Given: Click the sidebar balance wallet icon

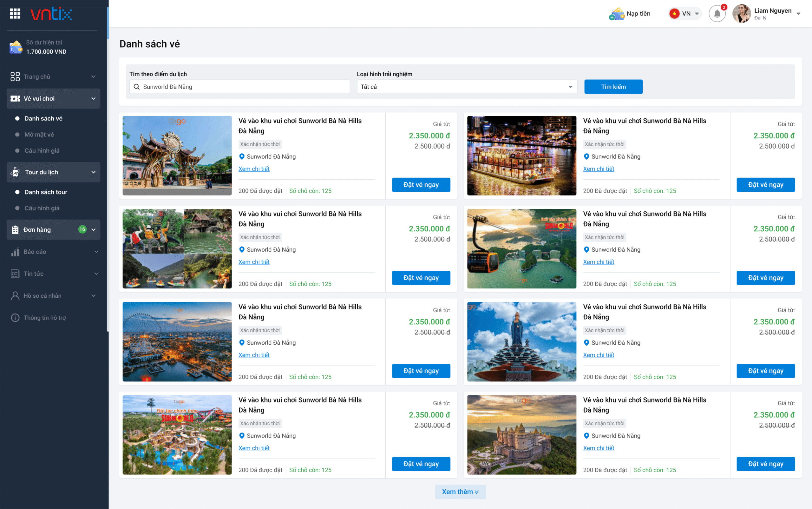Looking at the screenshot, I should (x=16, y=47).
